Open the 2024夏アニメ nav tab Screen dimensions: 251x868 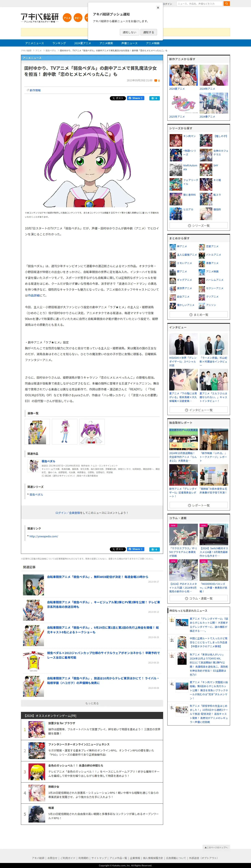tap(83, 43)
